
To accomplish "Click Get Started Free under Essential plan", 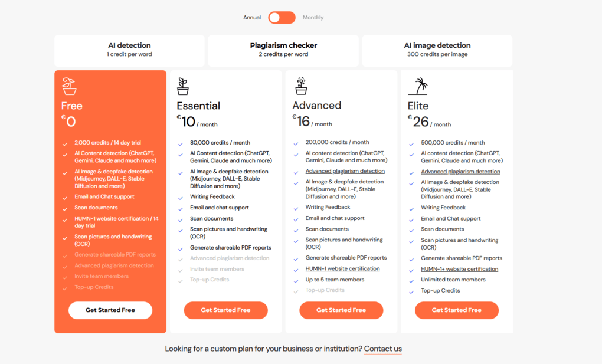I will pos(225,310).
